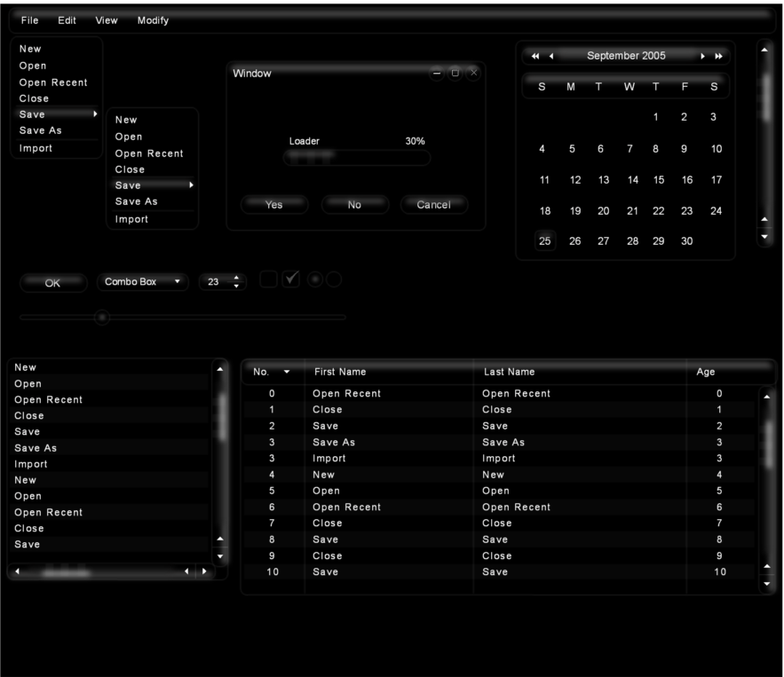Close the Window dialog

coord(473,73)
